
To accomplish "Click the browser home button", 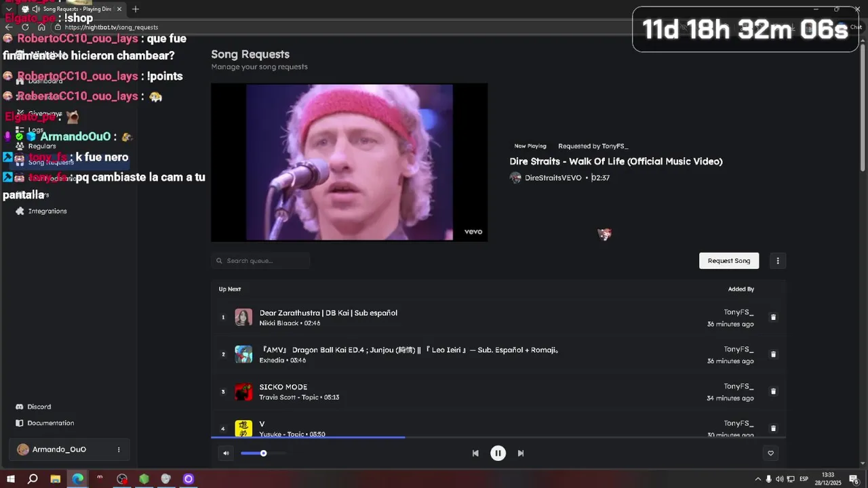I will (x=41, y=27).
